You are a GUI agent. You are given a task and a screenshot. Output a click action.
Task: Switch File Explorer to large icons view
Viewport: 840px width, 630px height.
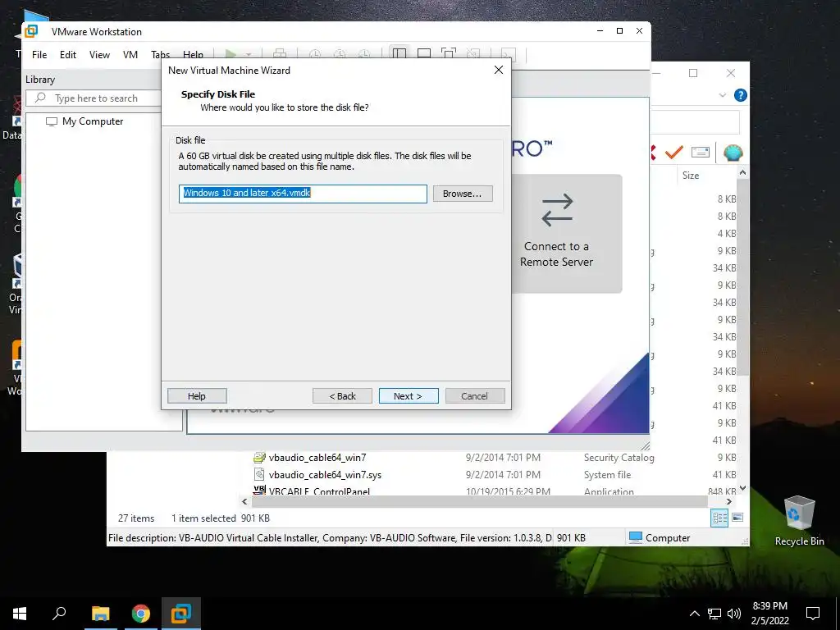coord(737,518)
